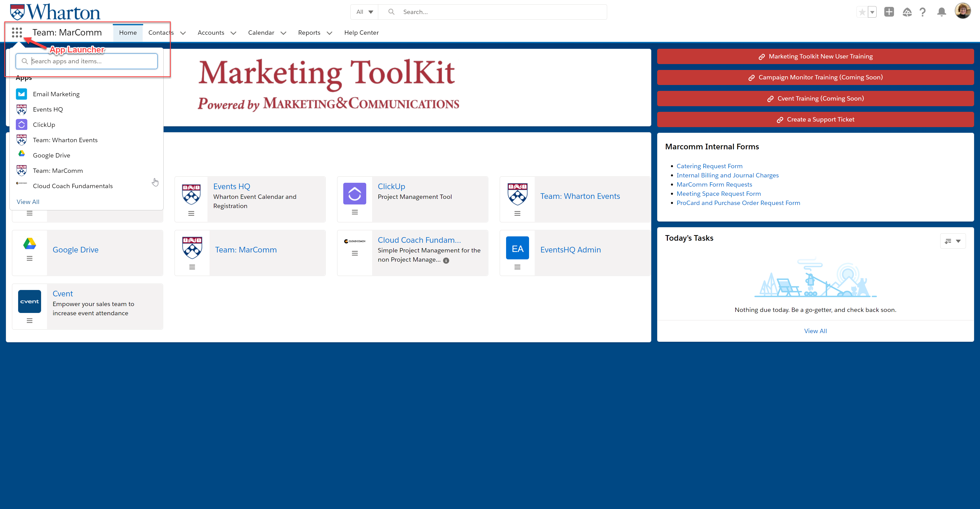This screenshot has height=509, width=980.
Task: Open the Calendar tab
Action: coord(261,33)
